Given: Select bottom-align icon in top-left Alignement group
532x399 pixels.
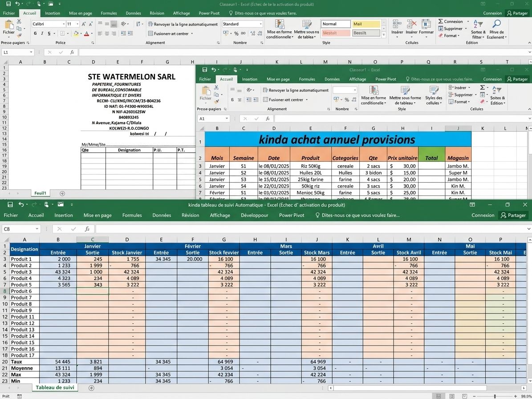Looking at the screenshot, I should pyautogui.click(x=114, y=24).
